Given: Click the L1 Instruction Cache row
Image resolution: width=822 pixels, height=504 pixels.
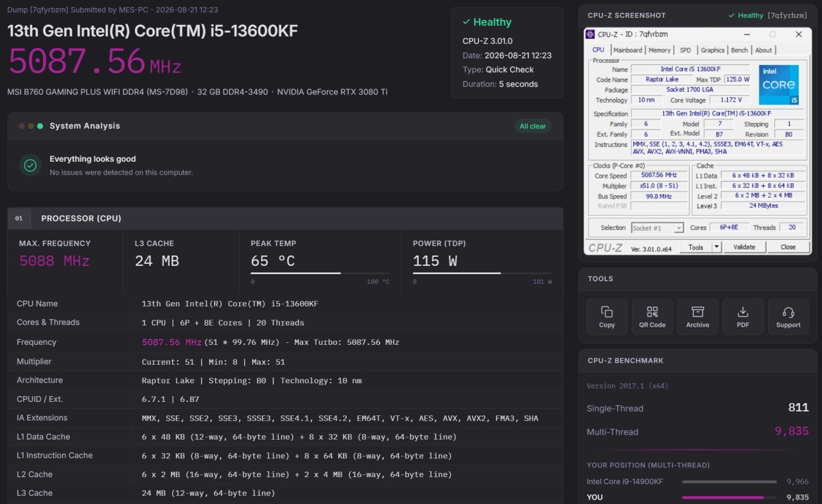Looking at the screenshot, I should pos(285,456).
